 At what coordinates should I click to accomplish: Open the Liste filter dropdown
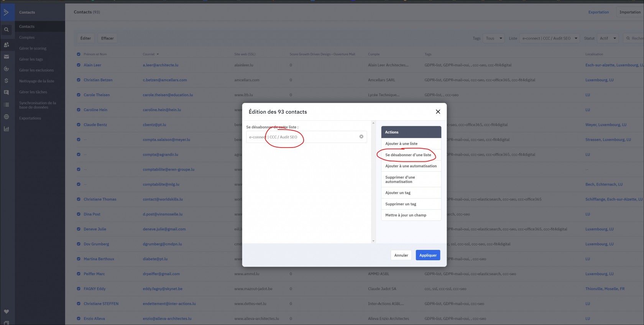(549, 38)
